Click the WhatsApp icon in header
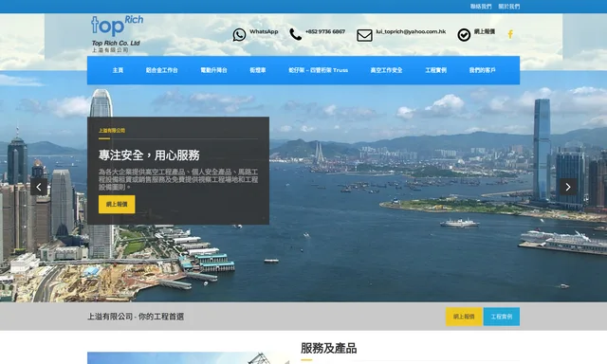Screen dimensions: 607x364 (239, 35)
